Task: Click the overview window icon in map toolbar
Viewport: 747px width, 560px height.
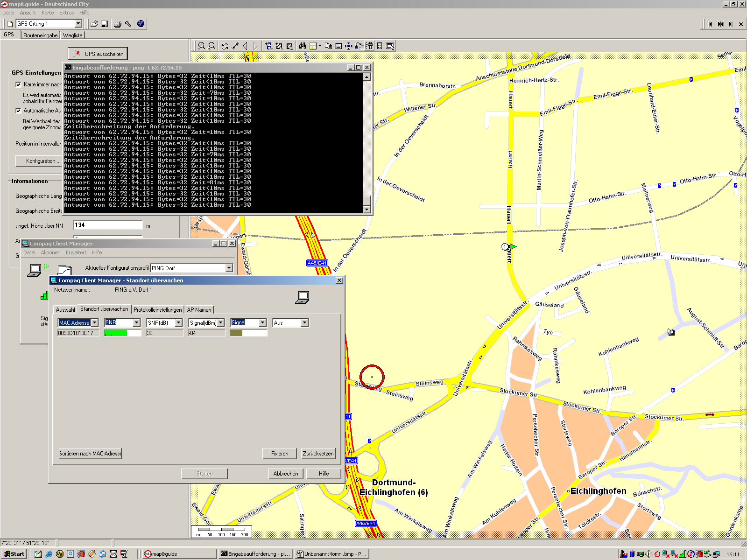Action: (390, 46)
